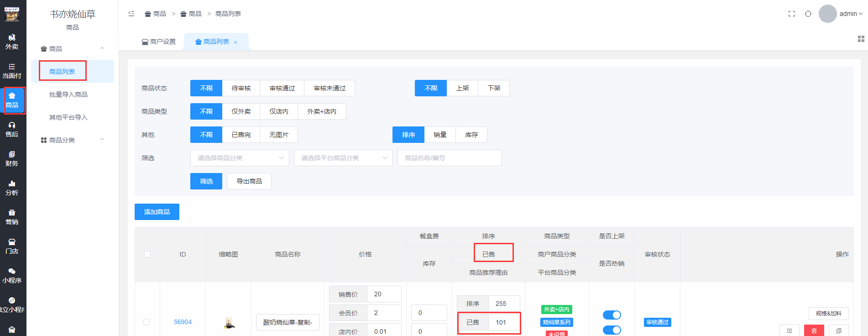Open 其他平台导入 in the side menu

(68, 117)
